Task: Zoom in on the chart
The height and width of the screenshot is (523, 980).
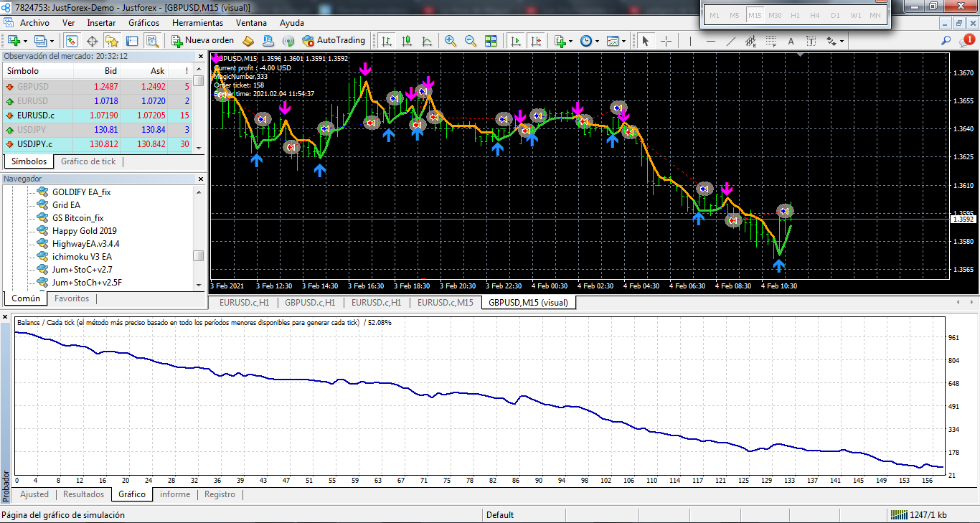Action: (x=451, y=41)
